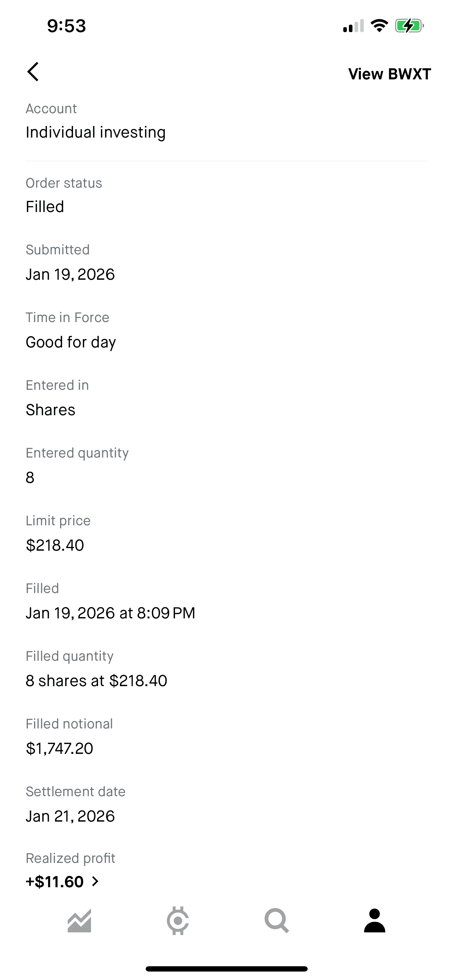Viewport: 453px width, 980px height.
Task: Tap the Good for day value
Action: (71, 342)
